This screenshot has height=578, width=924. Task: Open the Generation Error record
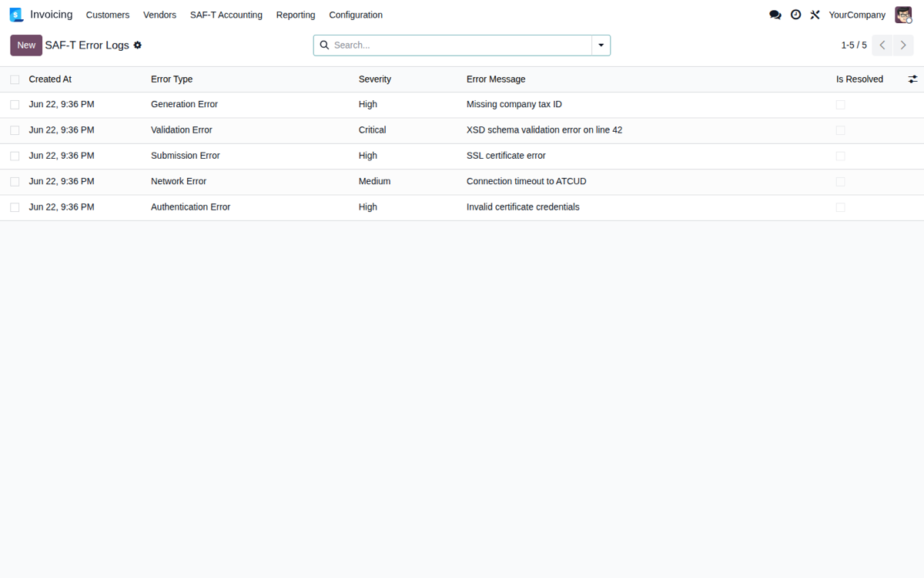point(184,105)
